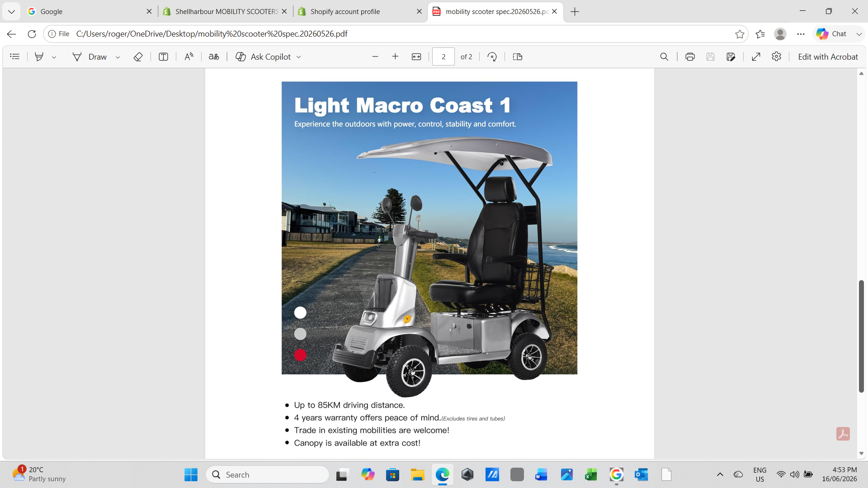Open File Explorer from taskbar
This screenshot has height=488, width=868.
(417, 474)
